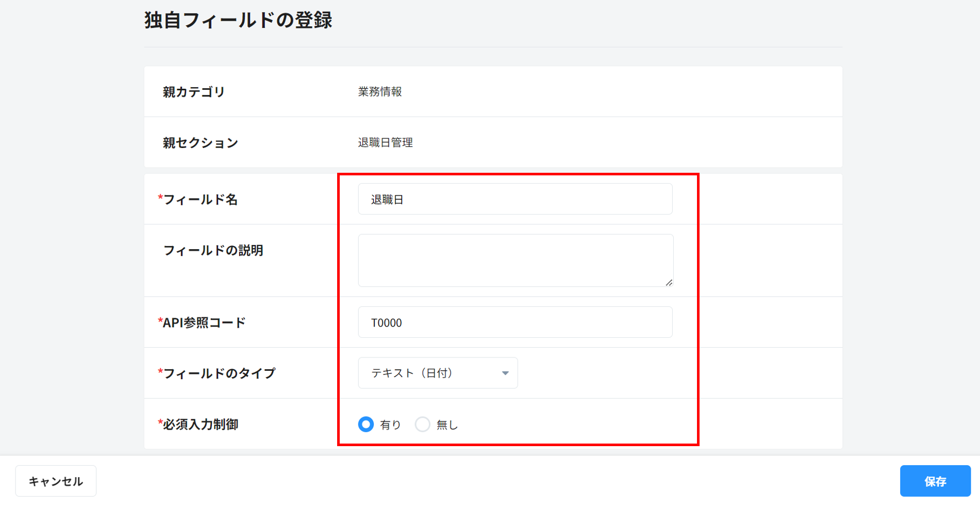Select the 有り radio button
The width and height of the screenshot is (980, 507).
point(366,424)
